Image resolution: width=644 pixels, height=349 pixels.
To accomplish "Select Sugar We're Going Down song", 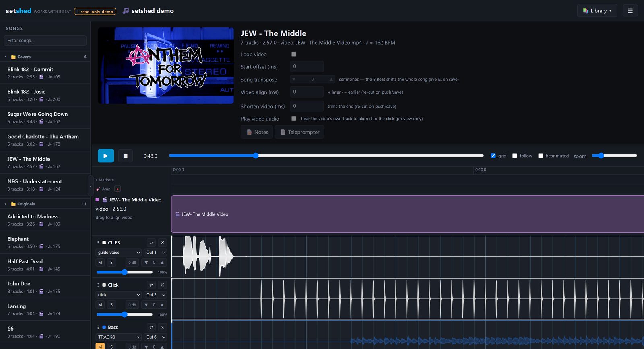I will 45,118.
